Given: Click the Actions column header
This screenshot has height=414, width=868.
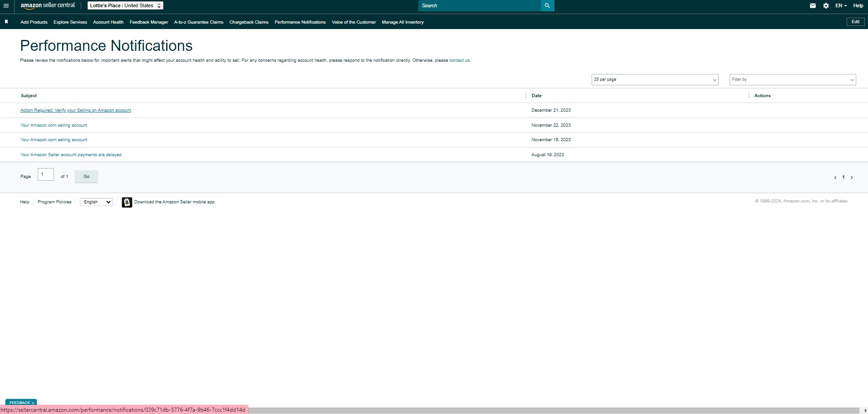Looking at the screenshot, I should click(762, 96).
